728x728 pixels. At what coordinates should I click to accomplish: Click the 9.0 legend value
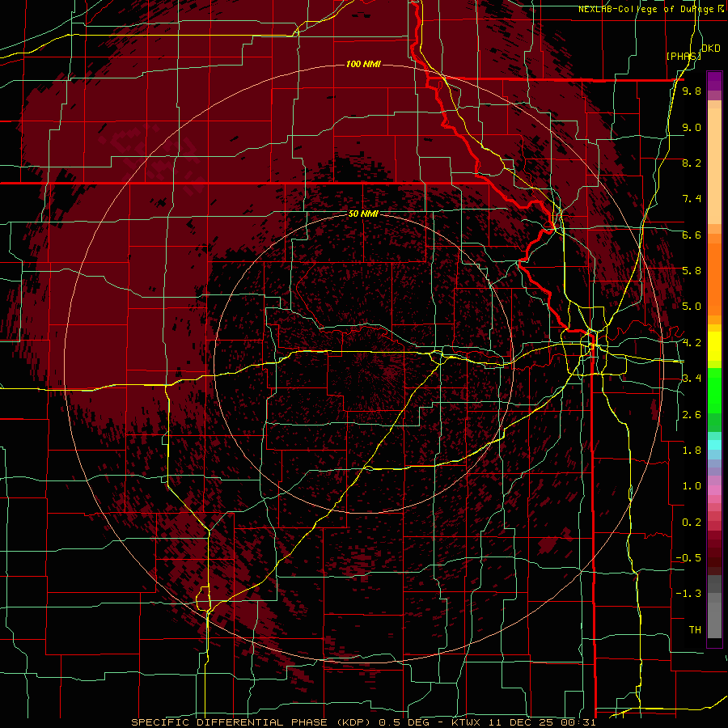click(x=692, y=128)
